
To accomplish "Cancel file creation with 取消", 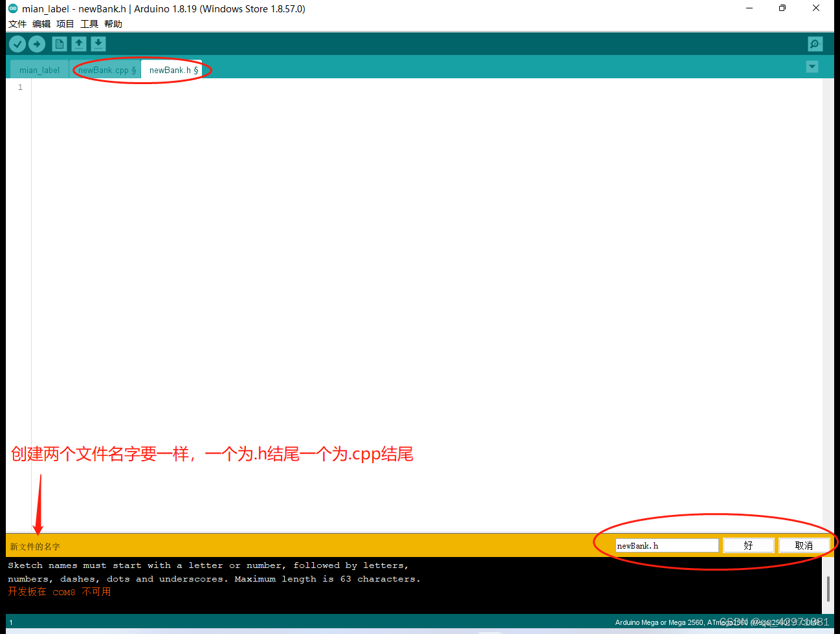I will [x=804, y=545].
